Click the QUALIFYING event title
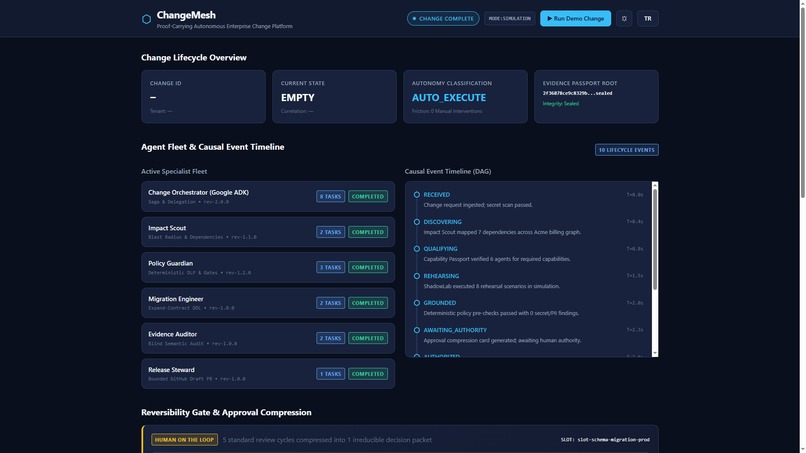This screenshot has height=453, width=806. click(x=441, y=249)
